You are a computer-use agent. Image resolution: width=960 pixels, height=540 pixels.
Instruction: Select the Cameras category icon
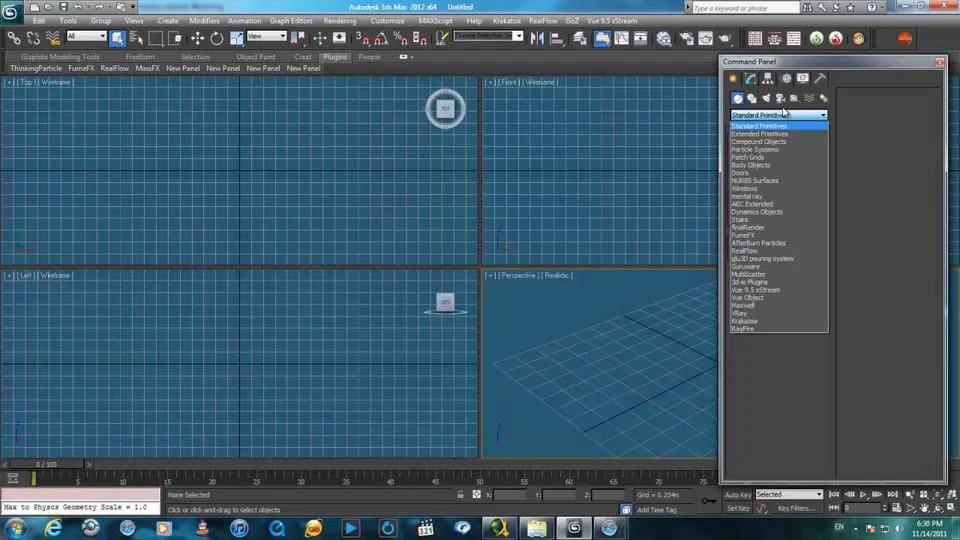(781, 99)
